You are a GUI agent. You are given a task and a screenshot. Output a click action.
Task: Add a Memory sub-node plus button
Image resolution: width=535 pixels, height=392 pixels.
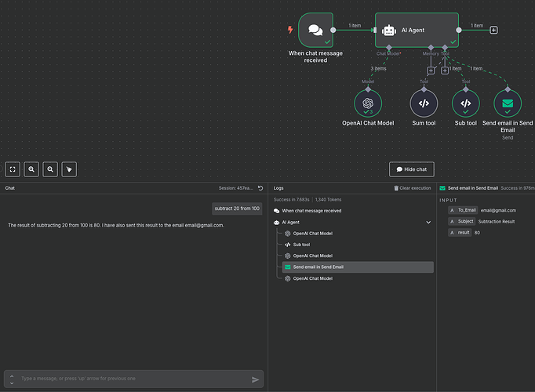(431, 71)
